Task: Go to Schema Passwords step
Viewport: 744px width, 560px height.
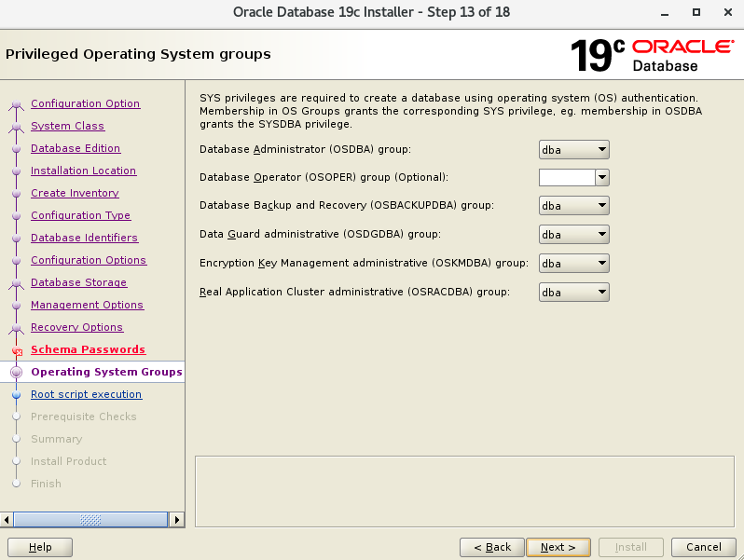Action: coord(89,349)
